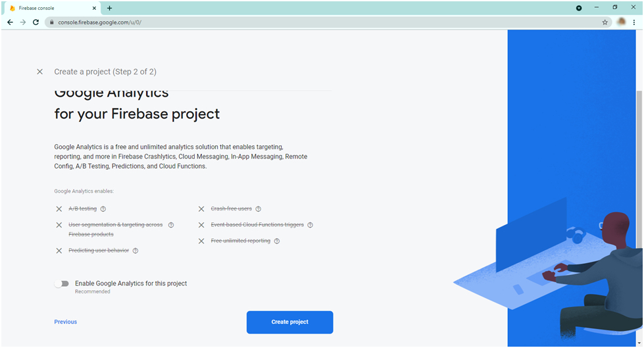Click the X mark beside Predicting user behavior
This screenshot has width=644, height=348.
pyautogui.click(x=59, y=251)
